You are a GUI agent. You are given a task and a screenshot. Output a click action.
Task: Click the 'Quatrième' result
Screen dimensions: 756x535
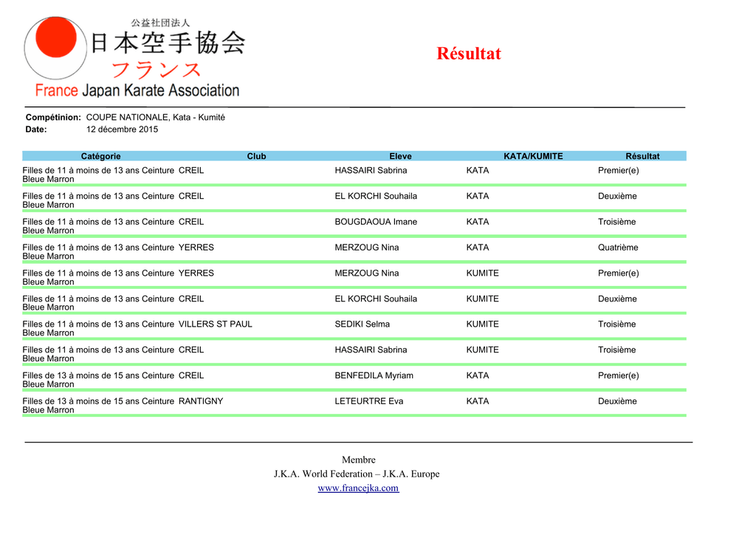tap(618, 247)
